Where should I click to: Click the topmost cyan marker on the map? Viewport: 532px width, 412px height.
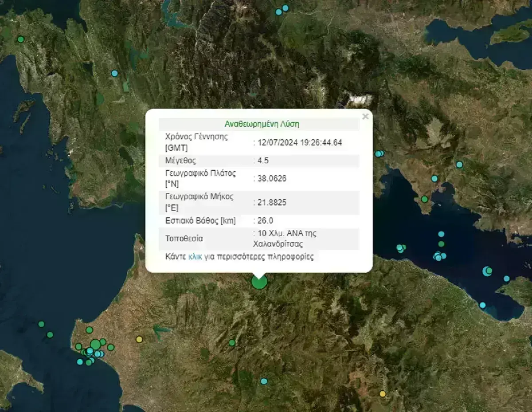pos(286,8)
